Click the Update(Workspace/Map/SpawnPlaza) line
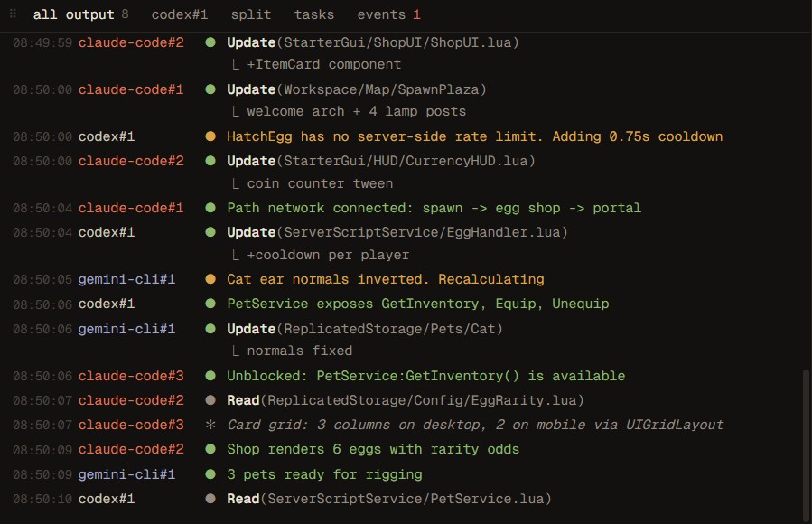The width and height of the screenshot is (812, 524). pos(357,89)
